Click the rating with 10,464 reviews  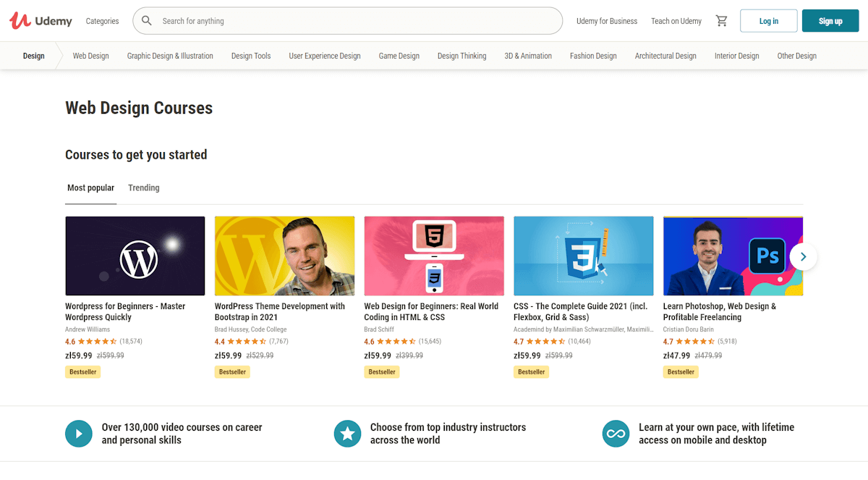(552, 341)
